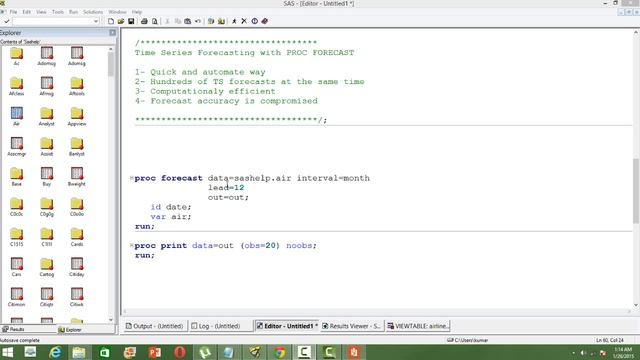Click the Cut toolbar icon
The image size is (640, 360).
click(167, 21)
